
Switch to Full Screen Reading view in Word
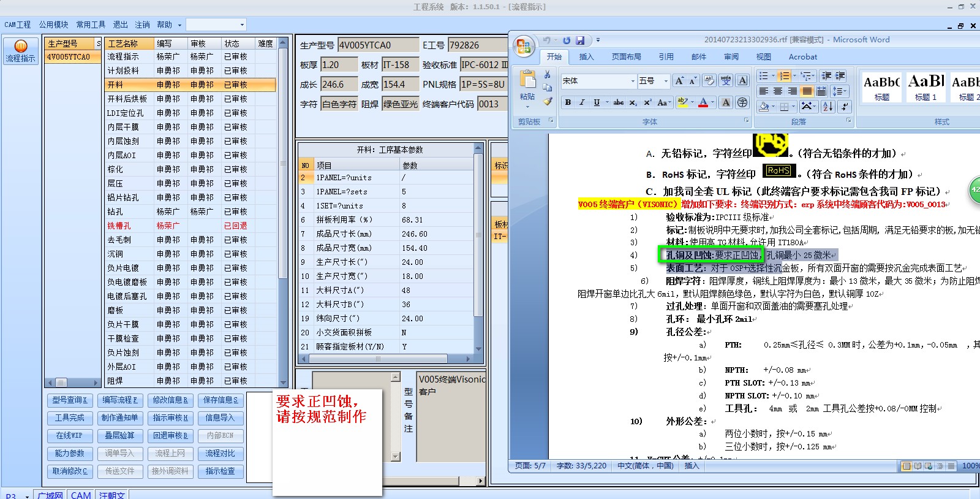pos(918,466)
